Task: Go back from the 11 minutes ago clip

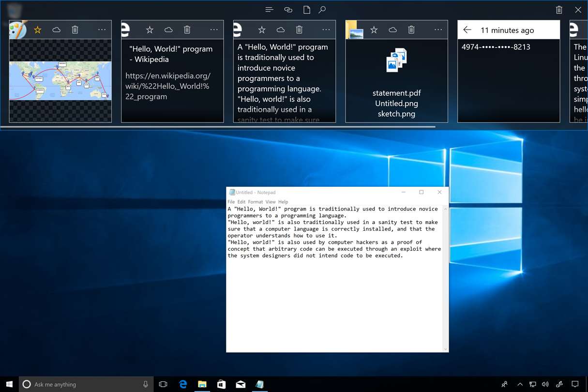Action: coord(467,30)
